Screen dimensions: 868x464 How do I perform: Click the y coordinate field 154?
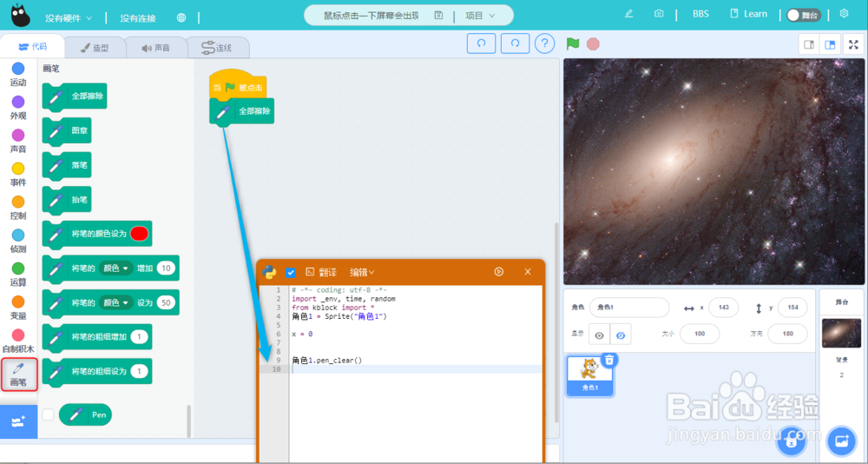(792, 307)
